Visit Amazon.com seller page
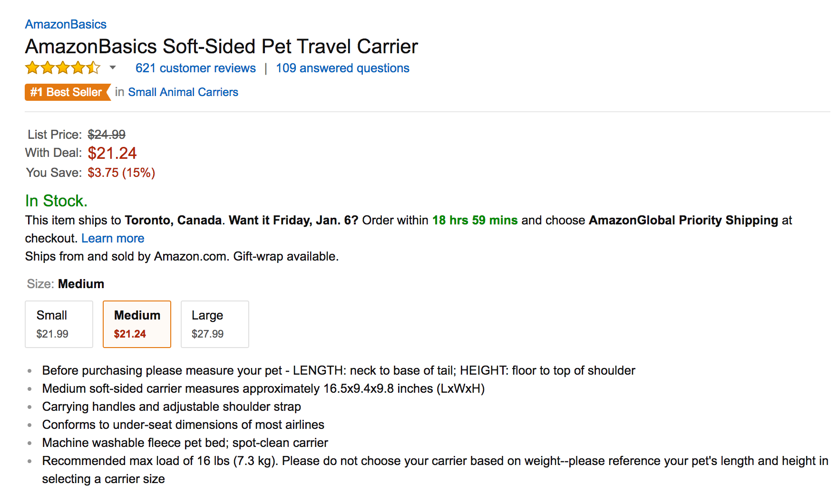 [x=190, y=256]
